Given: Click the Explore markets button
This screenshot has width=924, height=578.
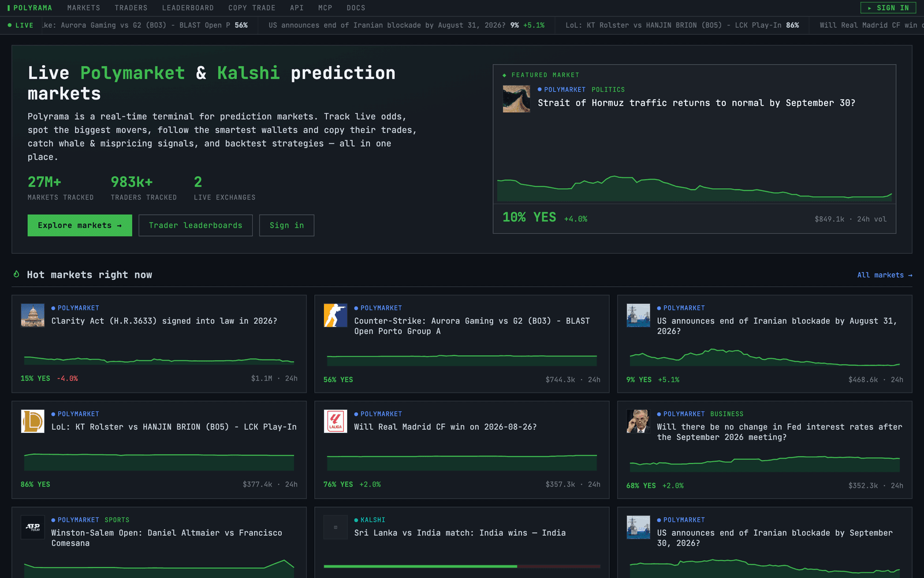Looking at the screenshot, I should pyautogui.click(x=80, y=225).
